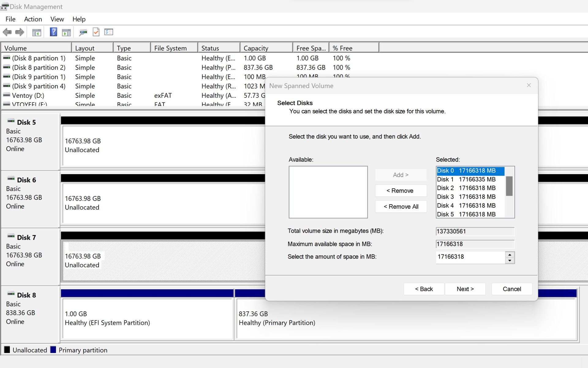Click Next to proceed to next step

pos(465,289)
